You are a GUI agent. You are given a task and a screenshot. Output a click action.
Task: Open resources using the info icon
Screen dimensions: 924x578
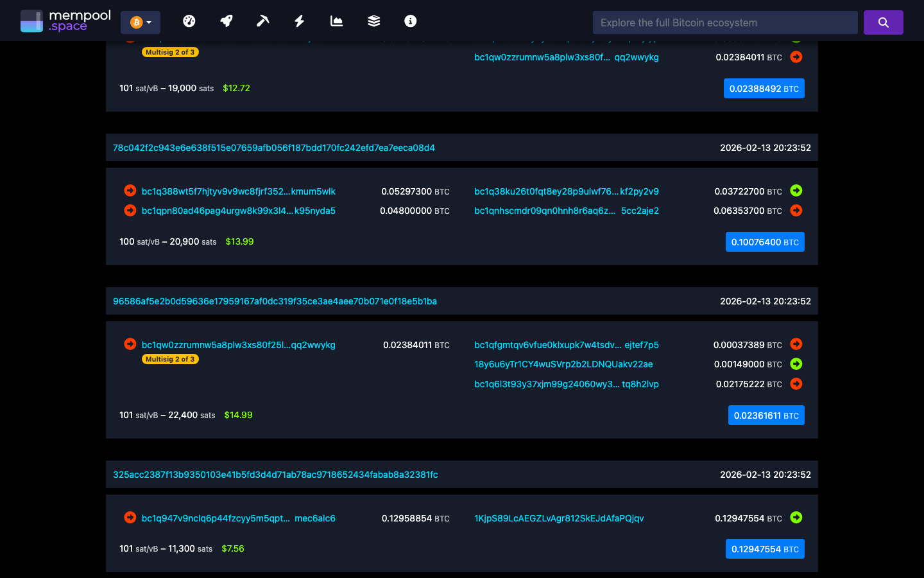point(409,21)
